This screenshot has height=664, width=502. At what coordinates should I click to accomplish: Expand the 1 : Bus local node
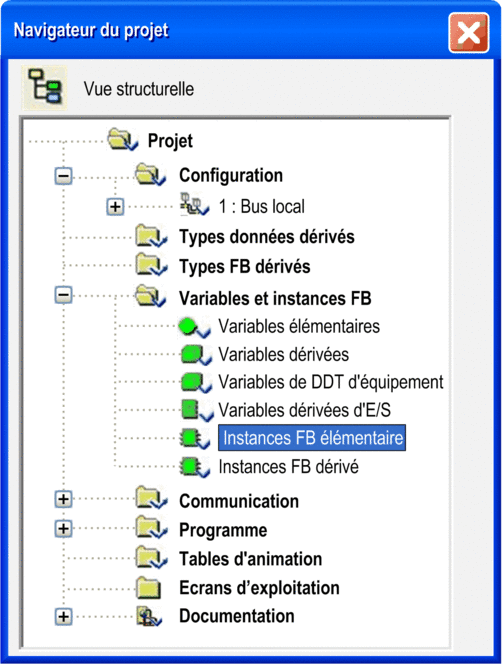click(115, 207)
